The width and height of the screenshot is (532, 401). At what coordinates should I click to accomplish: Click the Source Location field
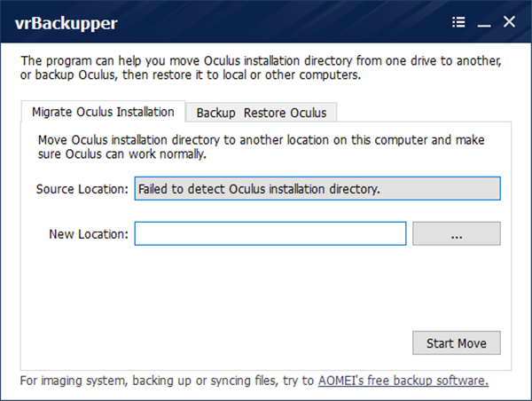[x=317, y=189]
